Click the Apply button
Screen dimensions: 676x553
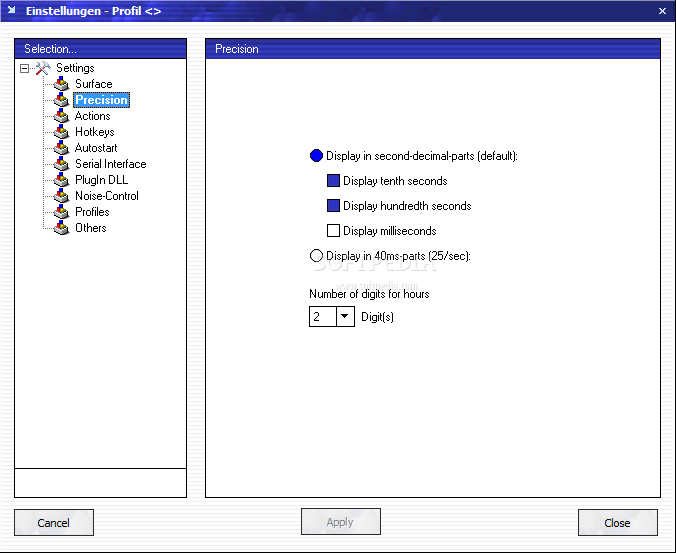point(341,522)
